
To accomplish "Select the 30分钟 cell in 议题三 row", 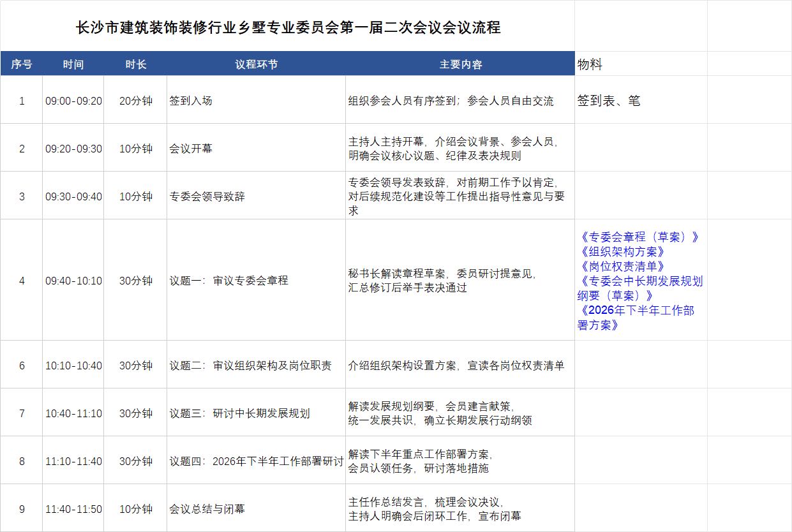I will pyautogui.click(x=135, y=413).
